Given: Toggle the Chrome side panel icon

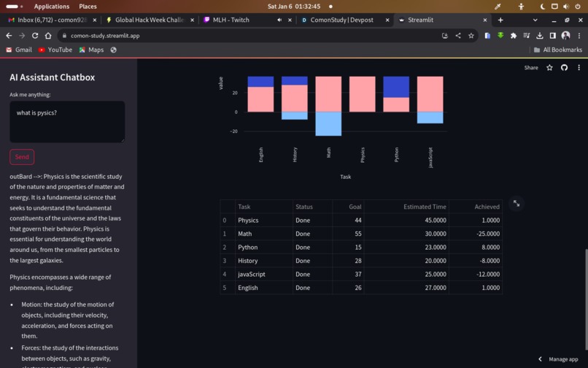Looking at the screenshot, I should [553, 36].
